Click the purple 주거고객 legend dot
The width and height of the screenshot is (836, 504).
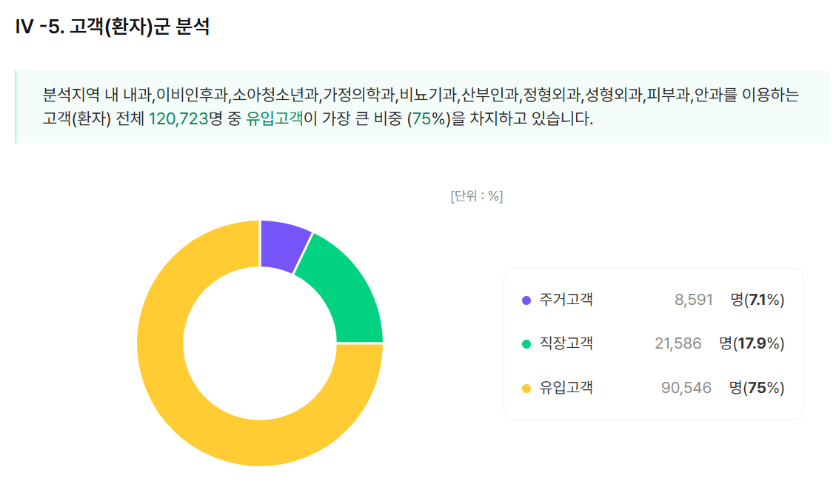(526, 300)
